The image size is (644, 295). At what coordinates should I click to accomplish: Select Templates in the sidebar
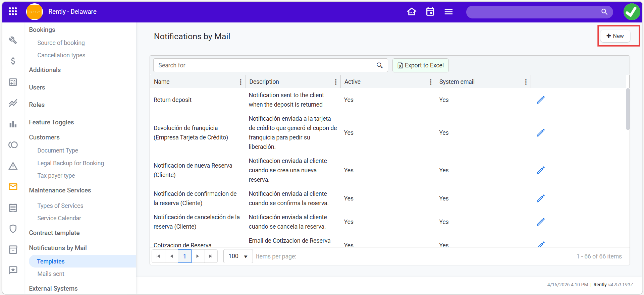point(51,261)
